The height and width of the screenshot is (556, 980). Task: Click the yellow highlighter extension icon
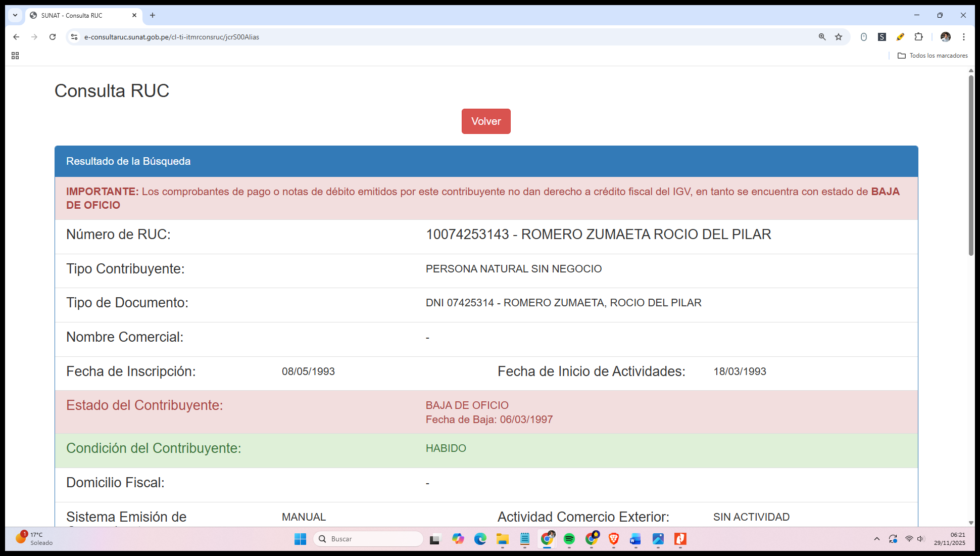(900, 37)
